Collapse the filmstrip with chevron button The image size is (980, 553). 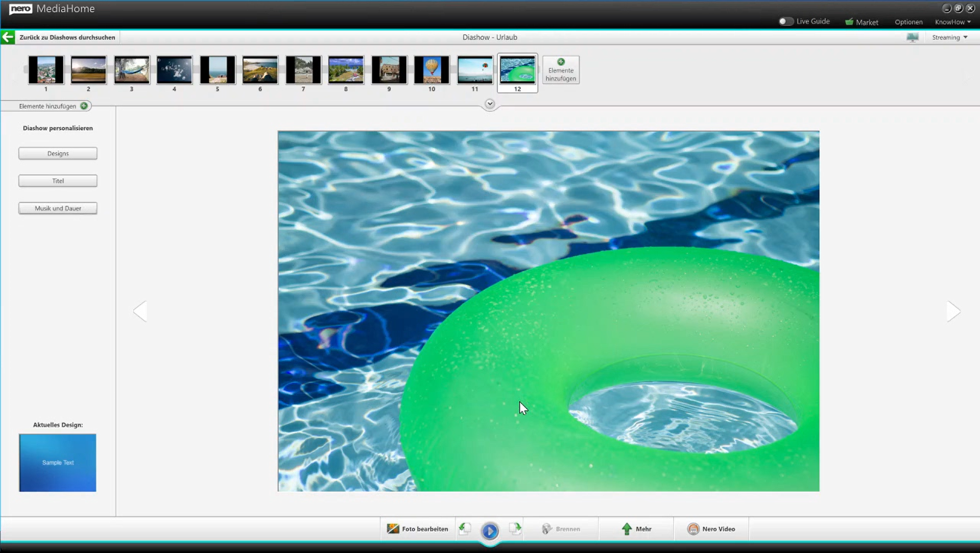[x=490, y=104]
